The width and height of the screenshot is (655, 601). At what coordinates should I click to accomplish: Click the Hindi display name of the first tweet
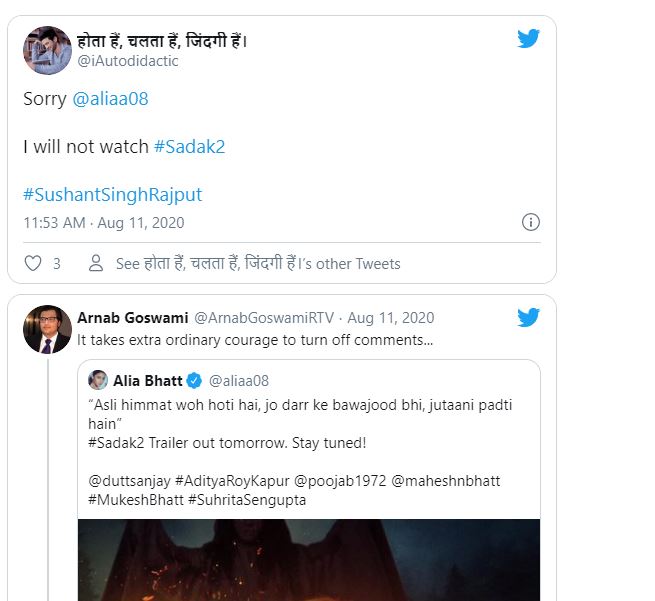[162, 40]
